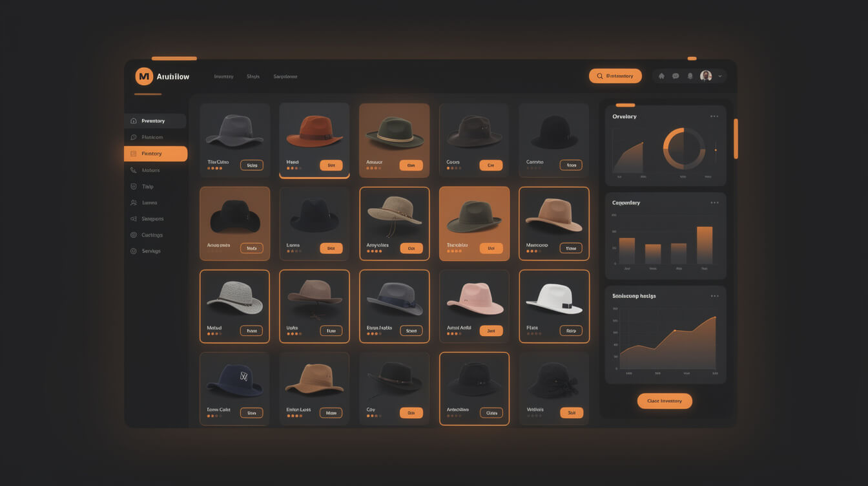Click the orange button below the line chart

click(x=665, y=401)
